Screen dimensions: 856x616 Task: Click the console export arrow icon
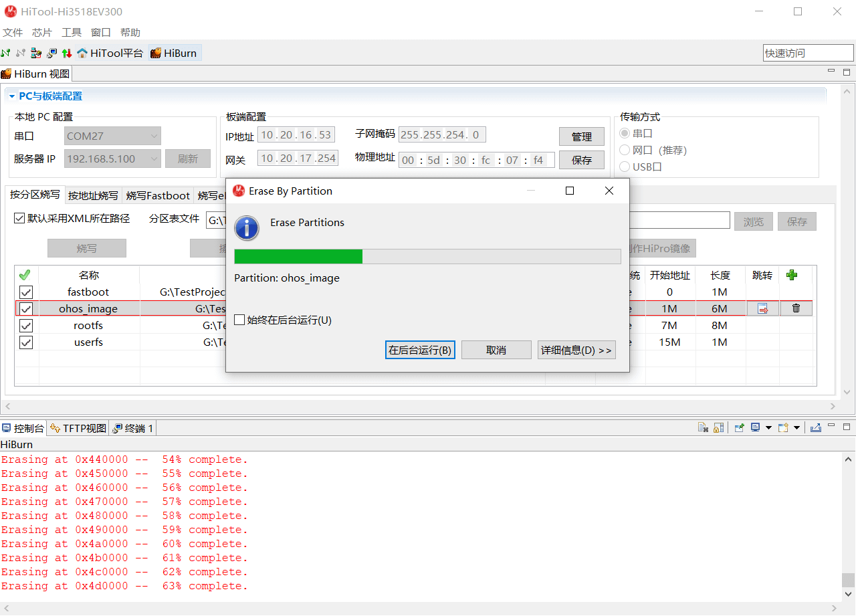coord(816,427)
